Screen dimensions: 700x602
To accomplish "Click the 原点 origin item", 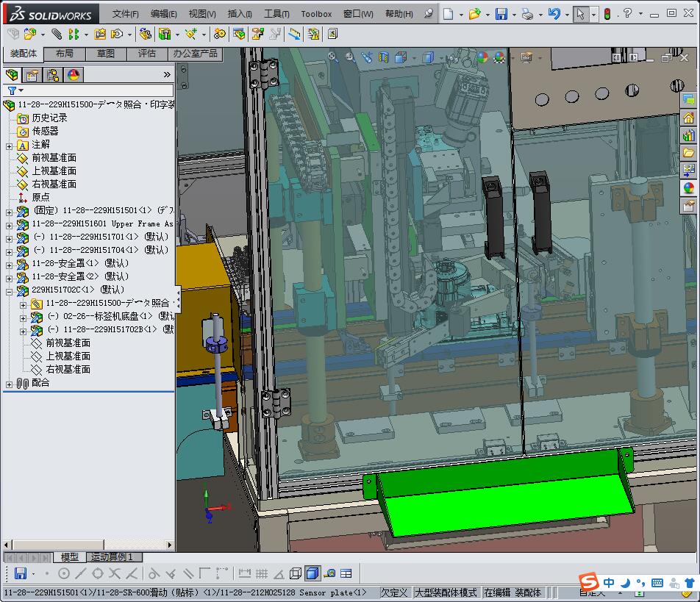I will click(x=40, y=197).
